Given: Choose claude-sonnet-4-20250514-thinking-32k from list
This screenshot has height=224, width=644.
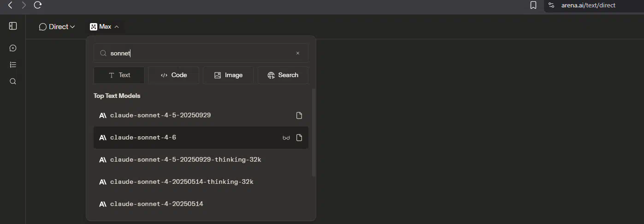Looking at the screenshot, I should [182, 182].
